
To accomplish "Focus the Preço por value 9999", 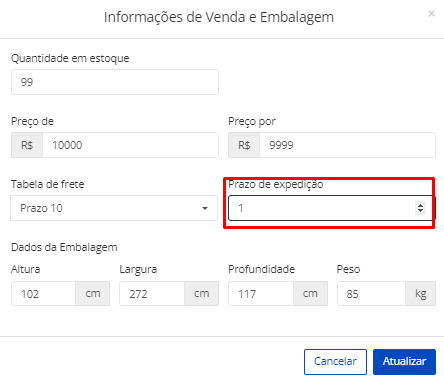I will [x=347, y=145].
